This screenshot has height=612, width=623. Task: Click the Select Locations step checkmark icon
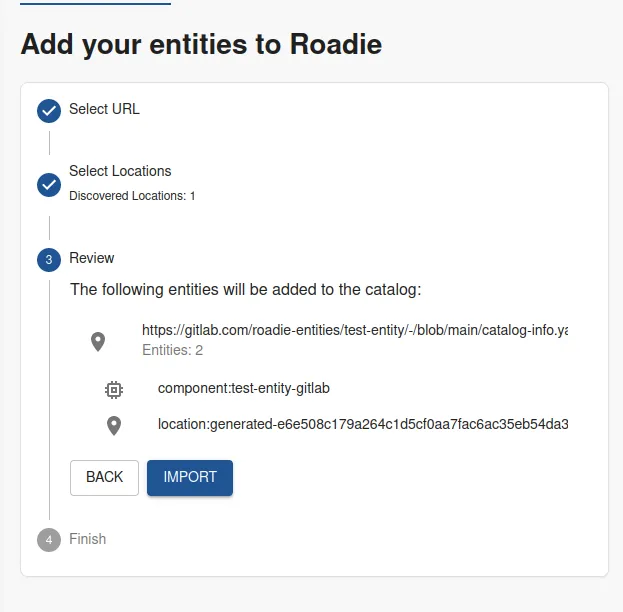tap(49, 185)
